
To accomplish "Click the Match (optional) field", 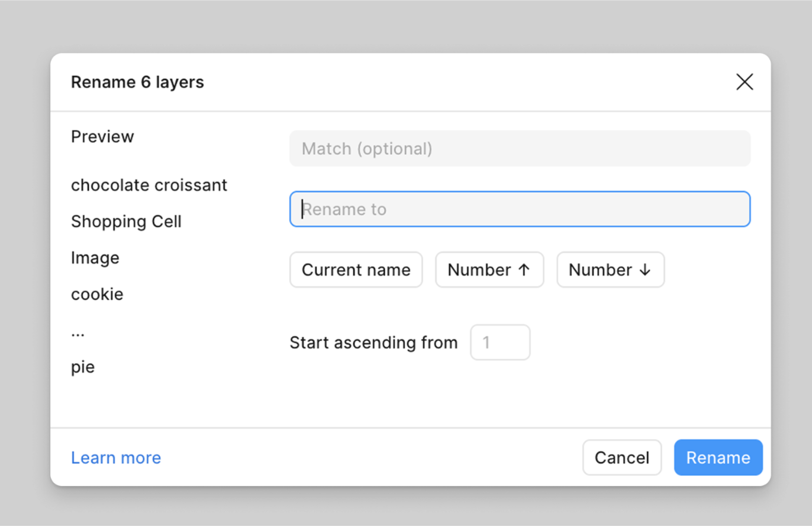I will point(520,149).
